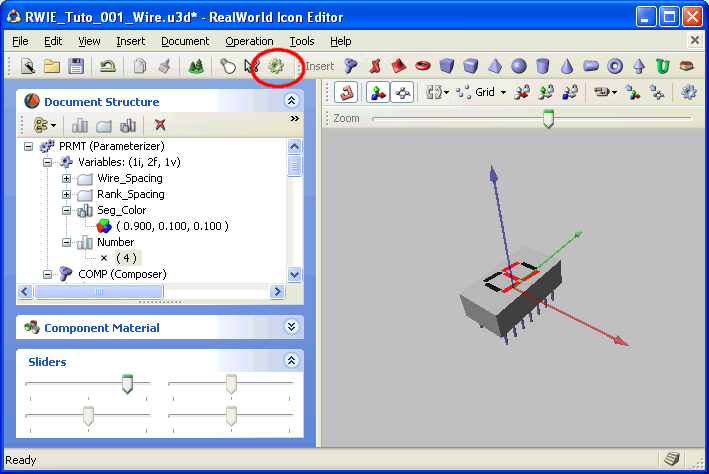The height and width of the screenshot is (474, 709).
Task: Open the Operation menu
Action: (x=249, y=41)
